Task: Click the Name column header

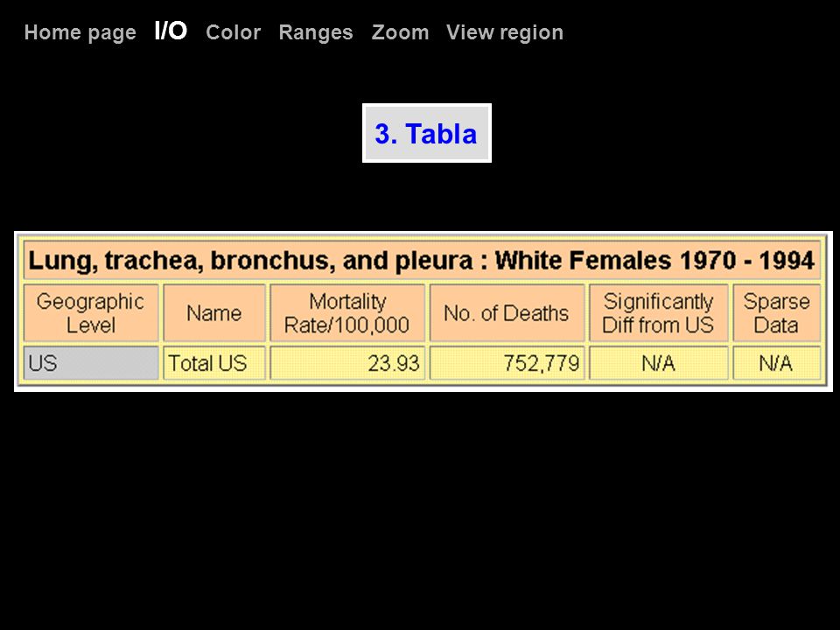Action: (x=214, y=313)
